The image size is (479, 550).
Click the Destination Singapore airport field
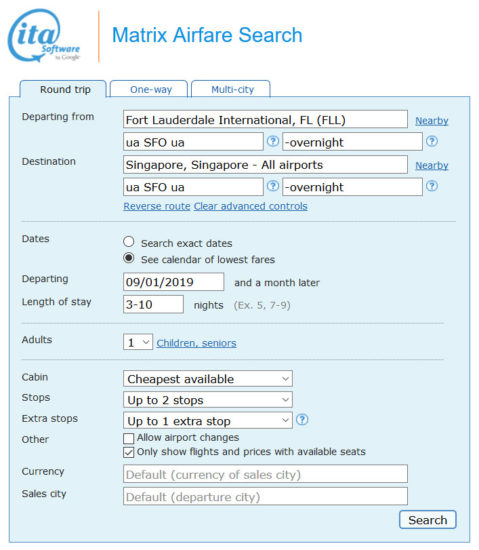pyautogui.click(x=265, y=165)
